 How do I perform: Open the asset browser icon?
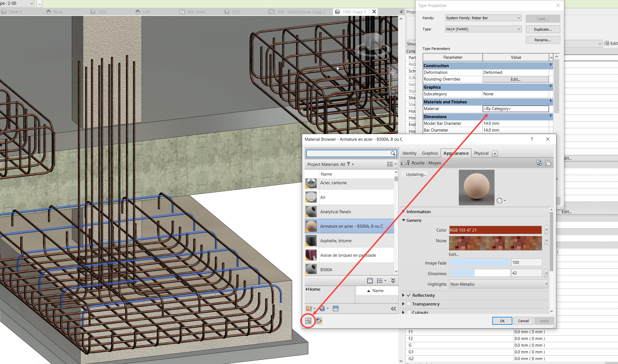(x=308, y=321)
